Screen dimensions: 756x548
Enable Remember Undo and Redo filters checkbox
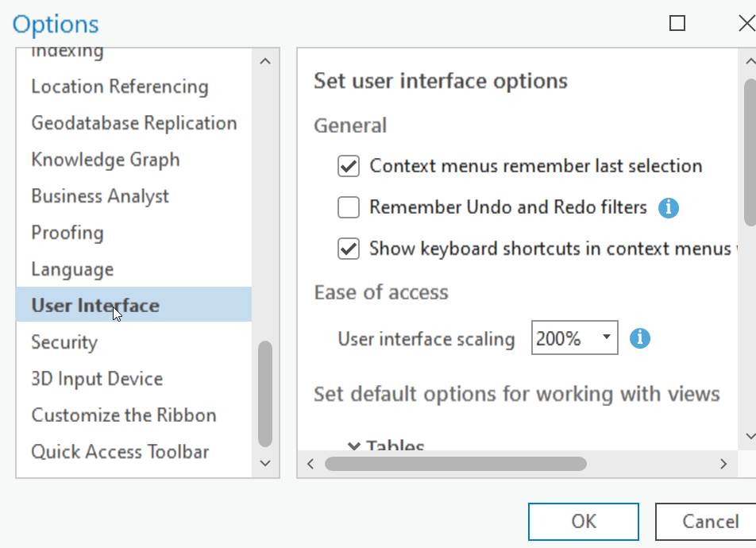pos(349,208)
